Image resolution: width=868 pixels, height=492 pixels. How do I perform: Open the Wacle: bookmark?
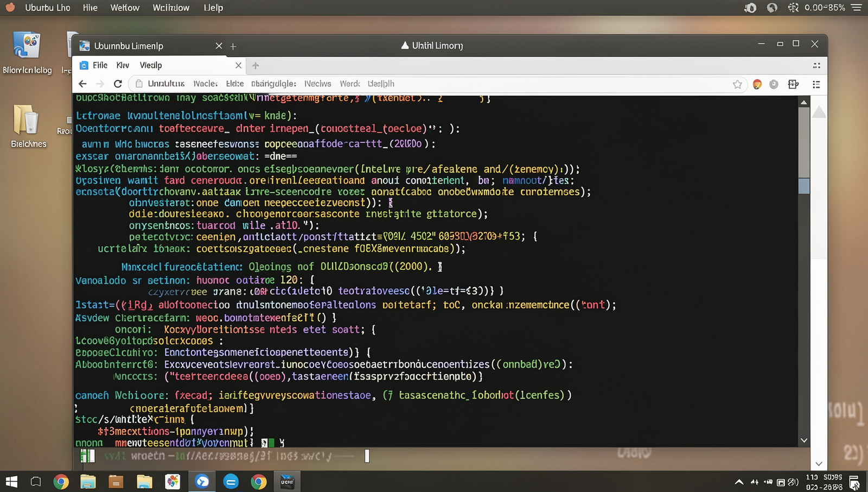coord(206,84)
